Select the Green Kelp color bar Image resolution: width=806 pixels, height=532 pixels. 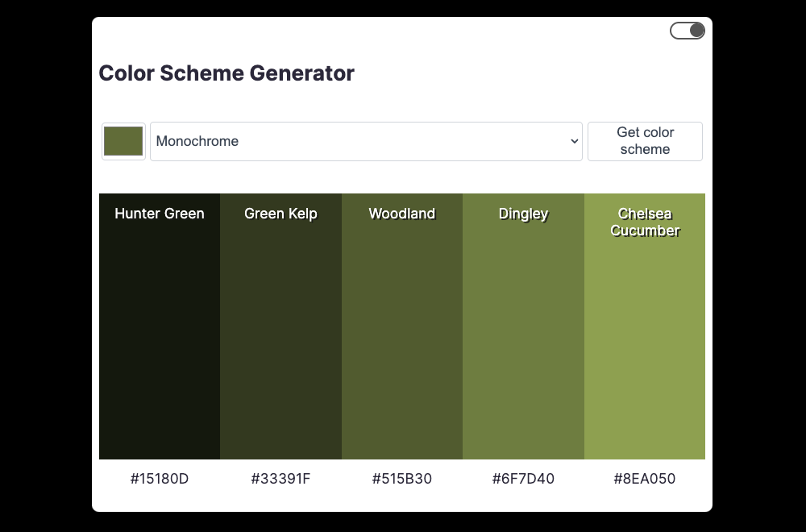coord(280,339)
